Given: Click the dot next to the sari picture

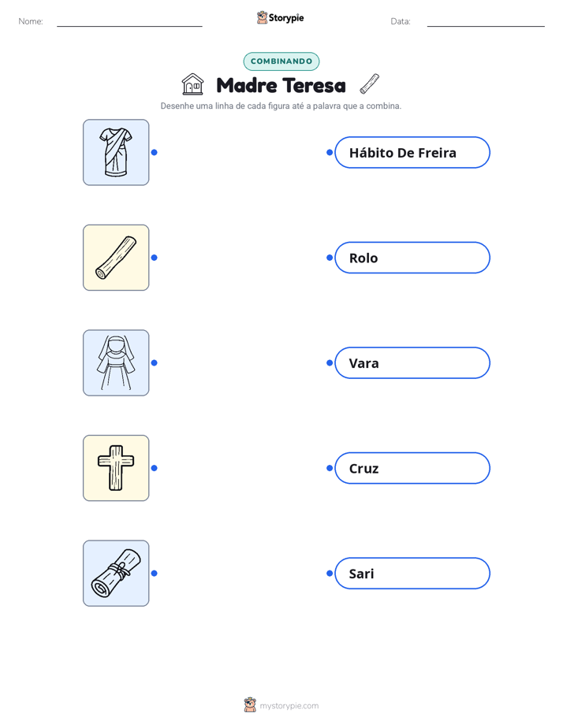Looking at the screenshot, I should (x=155, y=152).
